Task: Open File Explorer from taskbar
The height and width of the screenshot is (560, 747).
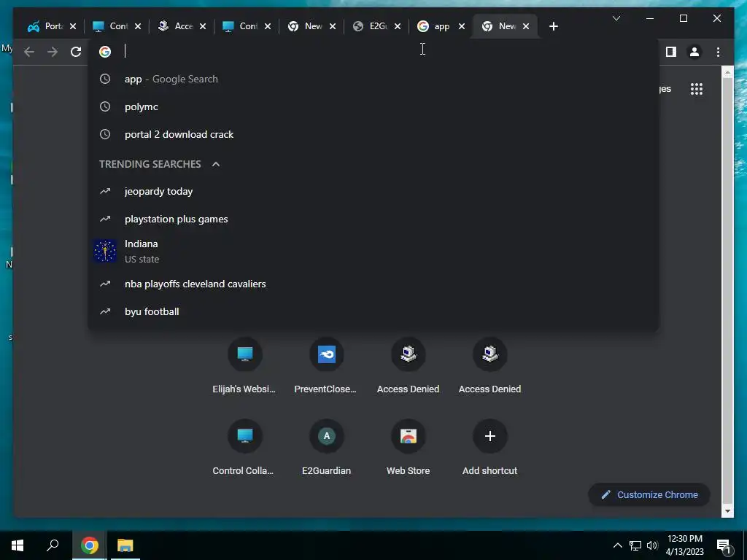Action: (125, 545)
